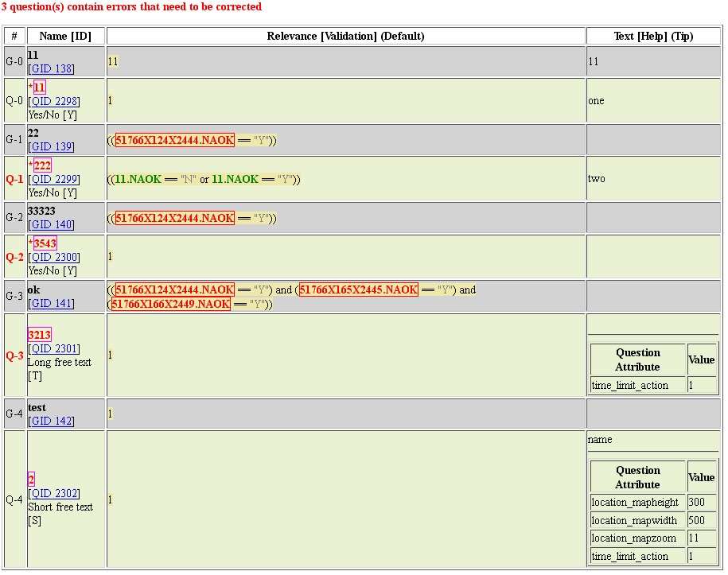
Task: Open the GID 138 group link
Action: [52, 69]
